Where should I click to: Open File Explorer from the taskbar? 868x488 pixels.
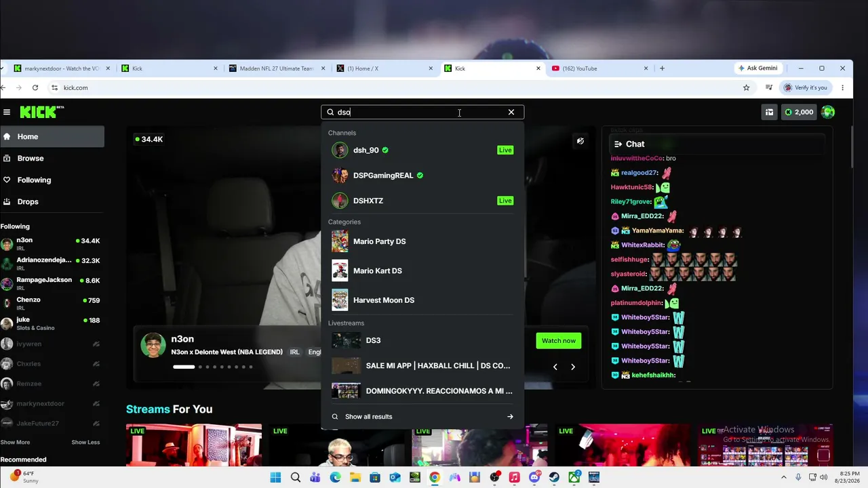(355, 478)
